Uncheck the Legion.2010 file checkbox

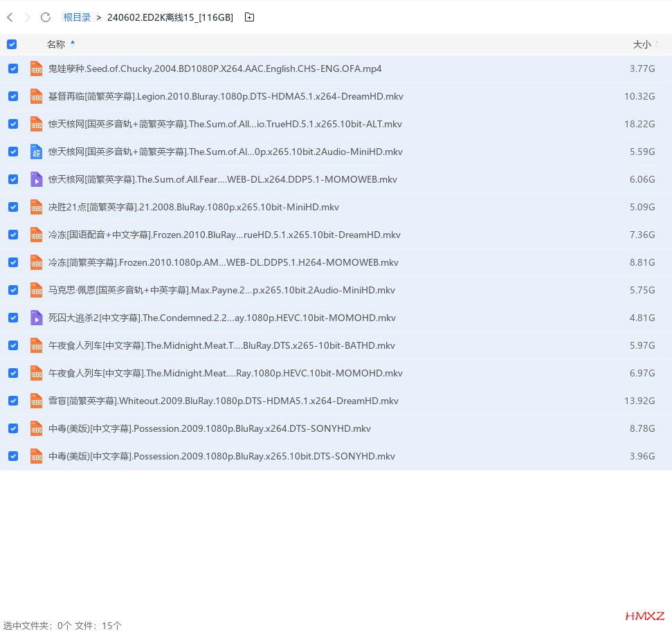[13, 96]
